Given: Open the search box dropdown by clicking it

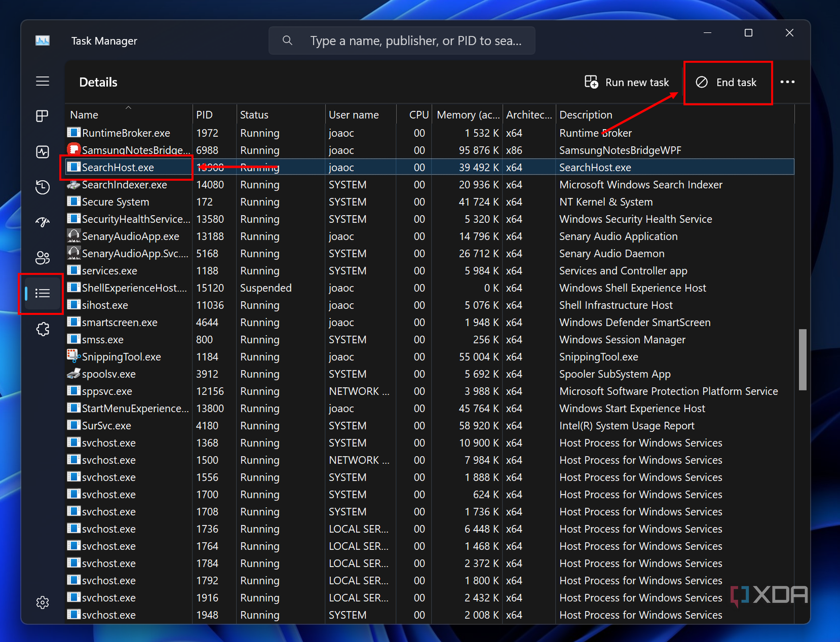Looking at the screenshot, I should click(x=402, y=40).
